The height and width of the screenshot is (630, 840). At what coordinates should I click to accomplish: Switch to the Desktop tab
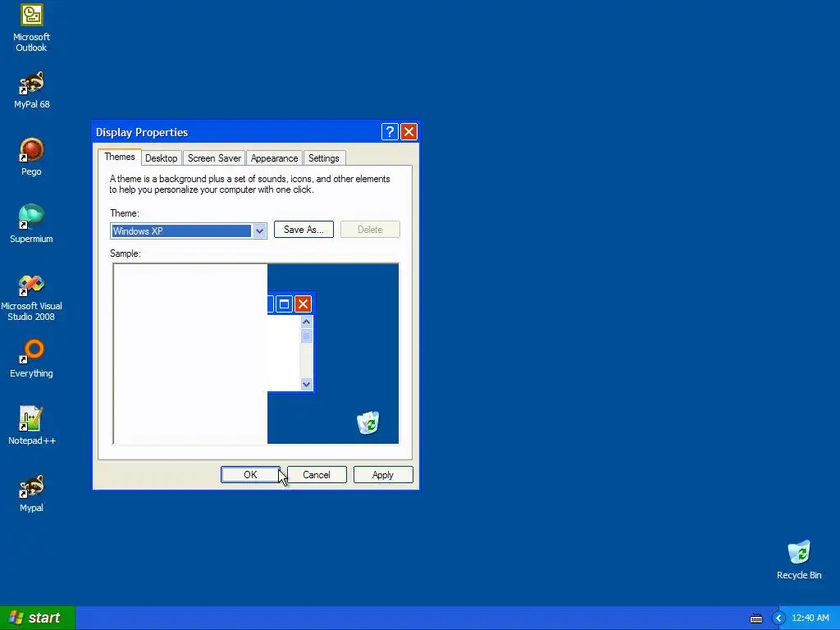tap(162, 158)
